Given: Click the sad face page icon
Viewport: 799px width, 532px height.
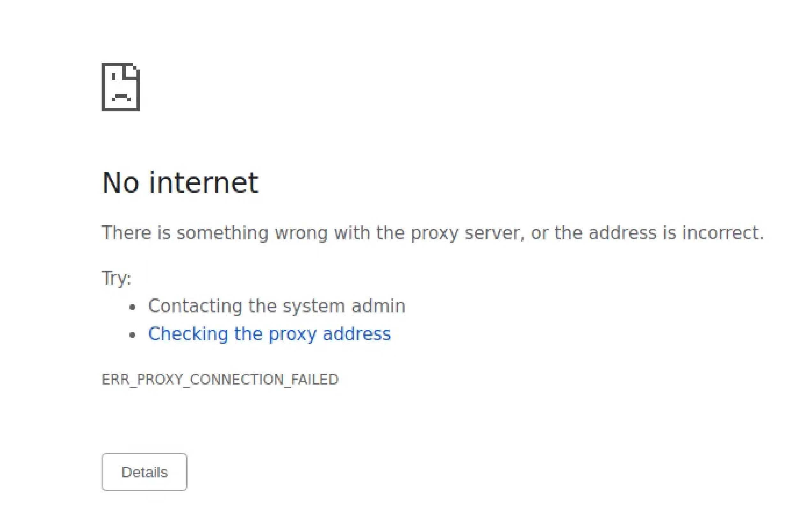Looking at the screenshot, I should (x=120, y=86).
